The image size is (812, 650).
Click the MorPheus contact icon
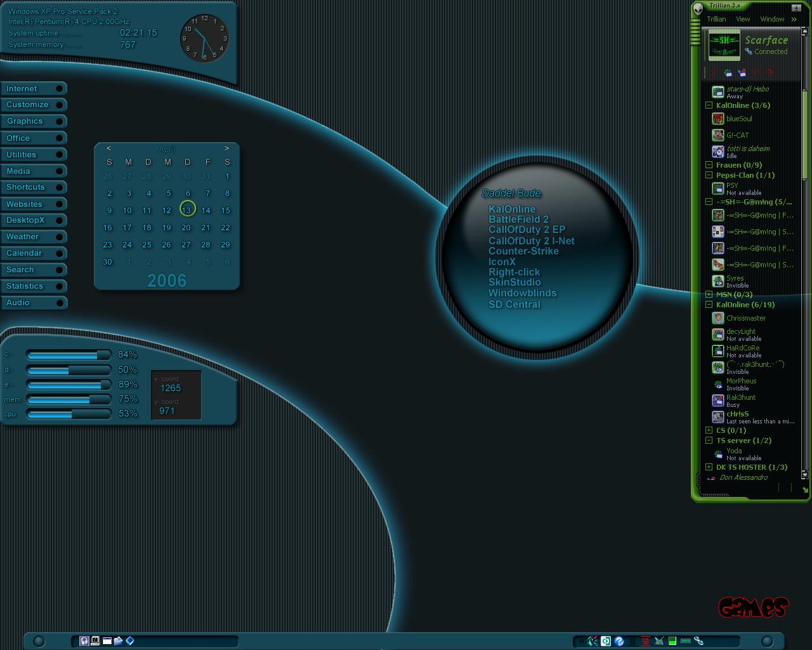click(x=718, y=384)
